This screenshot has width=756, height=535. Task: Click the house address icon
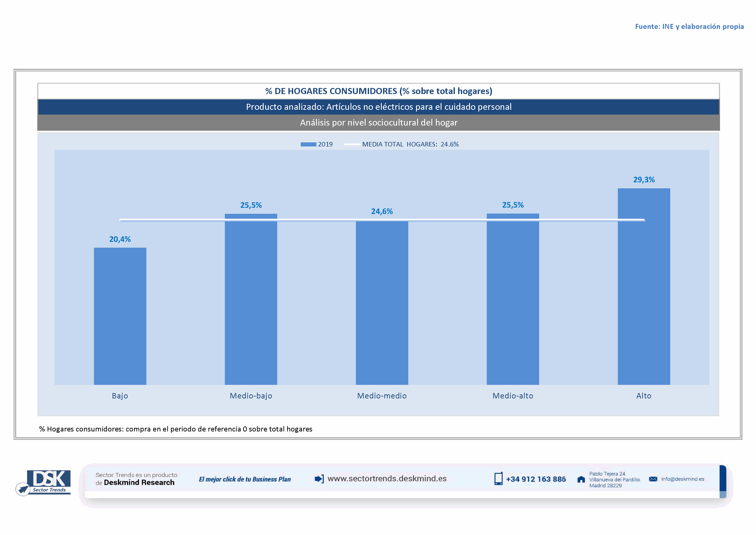pyautogui.click(x=581, y=479)
